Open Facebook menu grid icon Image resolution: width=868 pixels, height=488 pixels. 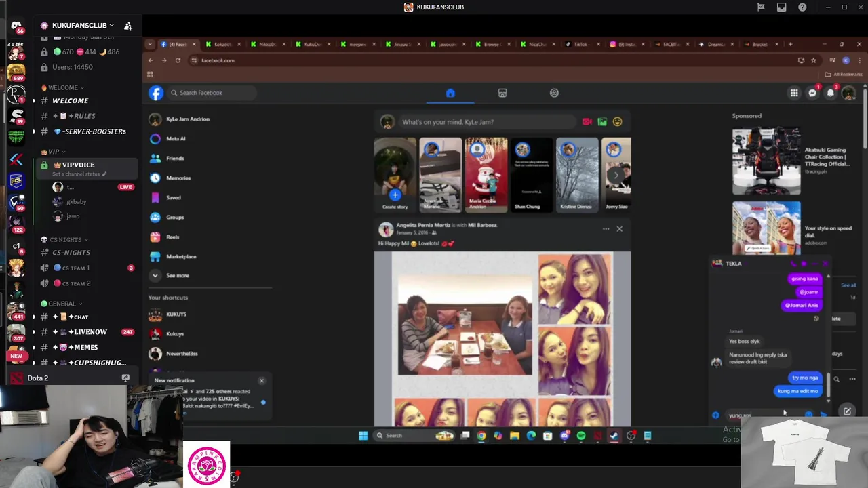[x=794, y=93]
